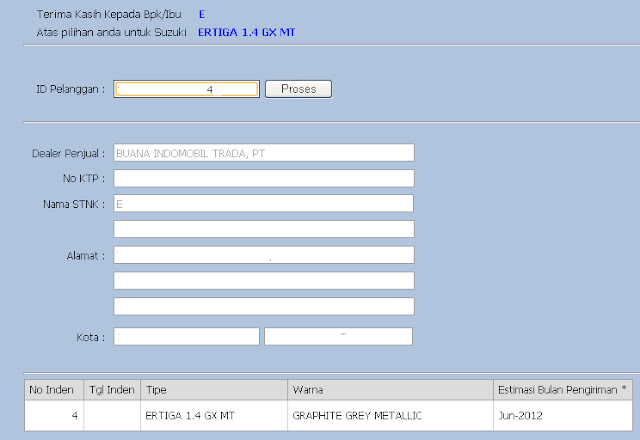Click the No Inden value 4 cell
Screen dimensions: 640x440
coord(54,416)
